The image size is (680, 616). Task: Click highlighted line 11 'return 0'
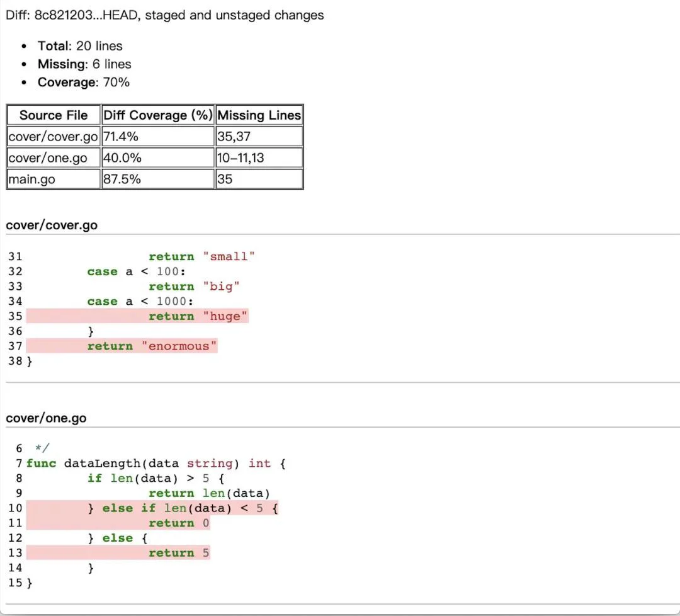pos(118,523)
